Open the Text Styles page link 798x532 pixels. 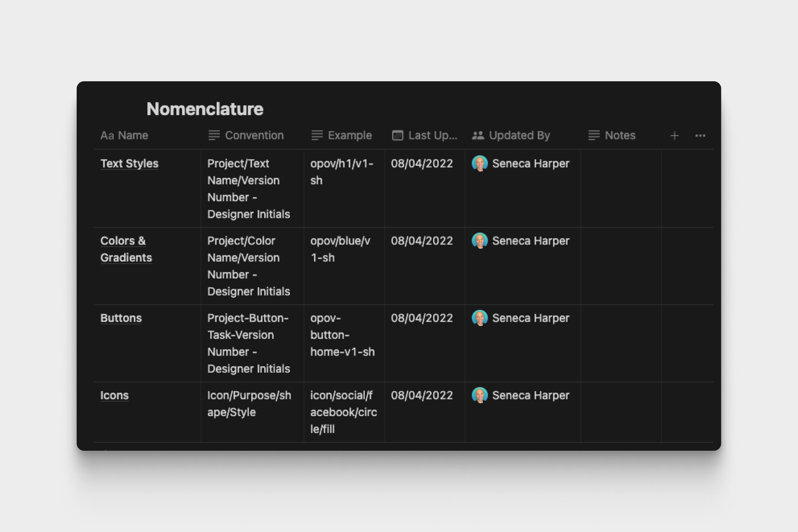pyautogui.click(x=129, y=163)
